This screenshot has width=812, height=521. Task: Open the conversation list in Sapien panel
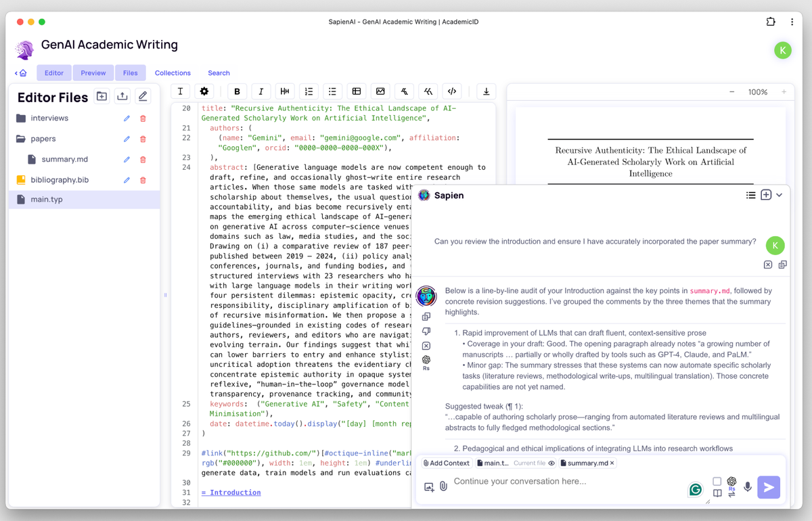[750, 195]
